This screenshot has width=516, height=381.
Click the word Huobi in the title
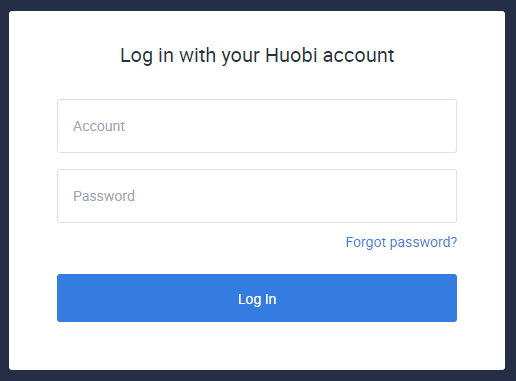(x=291, y=55)
